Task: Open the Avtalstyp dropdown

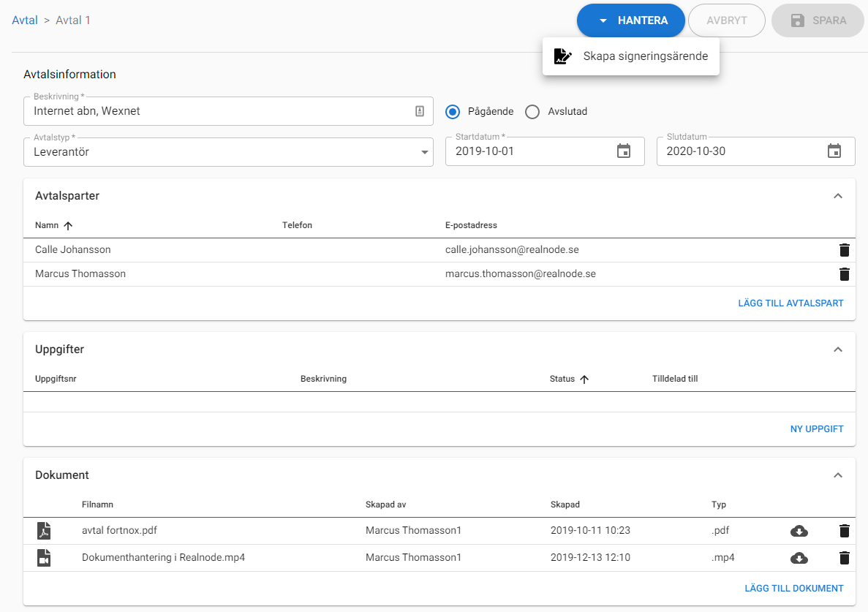Action: (228, 152)
